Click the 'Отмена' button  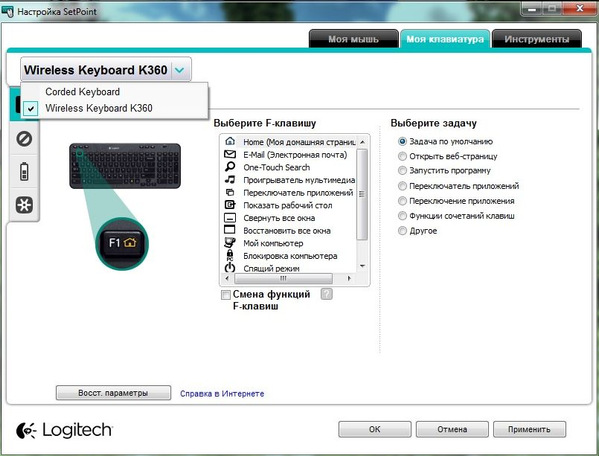pos(452,429)
